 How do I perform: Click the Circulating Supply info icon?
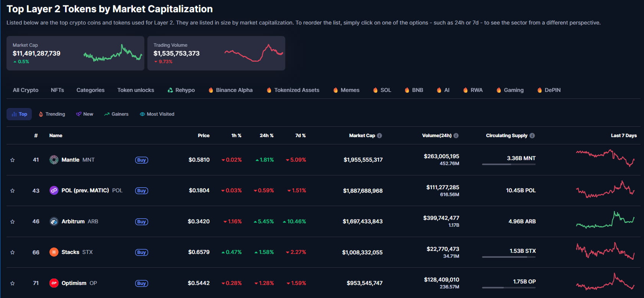(532, 136)
